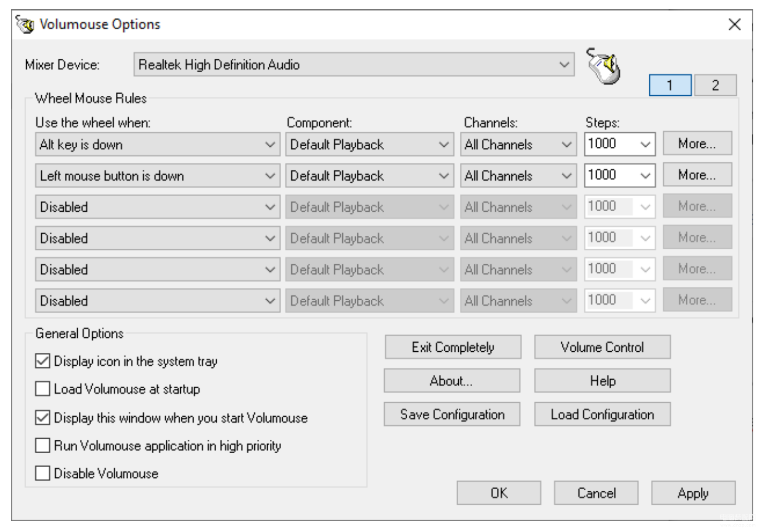
Task: Click the Cancel button
Action: click(596, 493)
